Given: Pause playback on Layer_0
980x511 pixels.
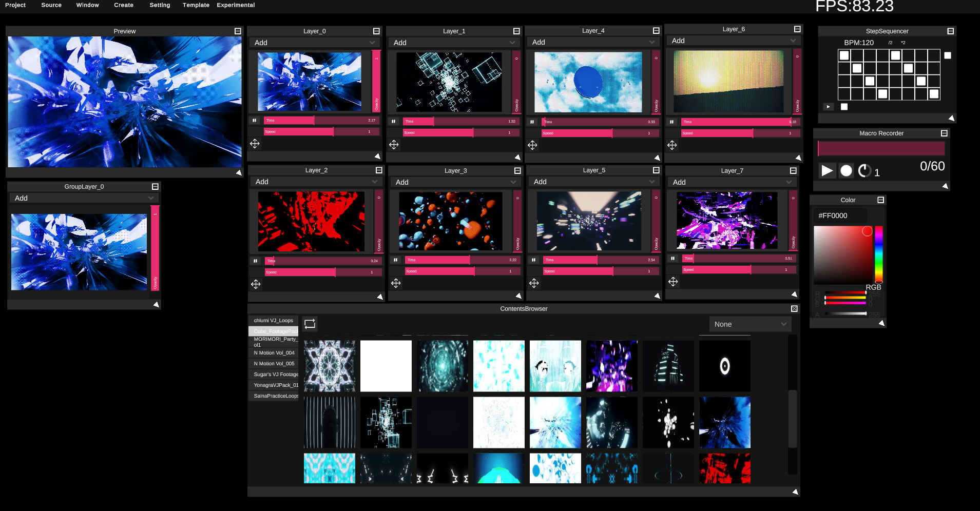Looking at the screenshot, I should coord(254,120).
